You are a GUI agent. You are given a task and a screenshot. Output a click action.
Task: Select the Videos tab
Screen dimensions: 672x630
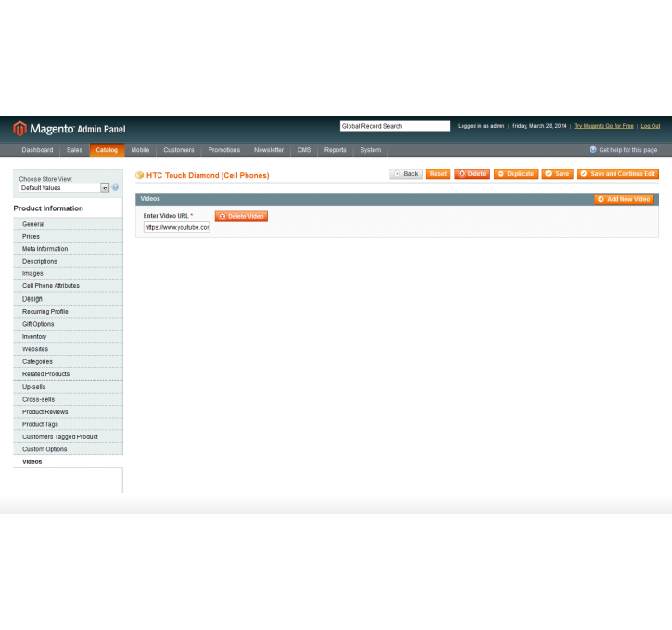(x=69, y=461)
